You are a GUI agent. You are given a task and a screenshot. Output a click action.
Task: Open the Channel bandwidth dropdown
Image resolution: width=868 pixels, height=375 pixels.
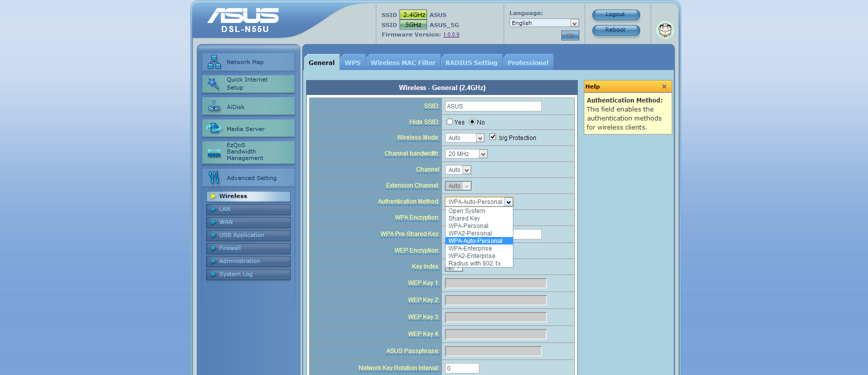[x=466, y=154]
